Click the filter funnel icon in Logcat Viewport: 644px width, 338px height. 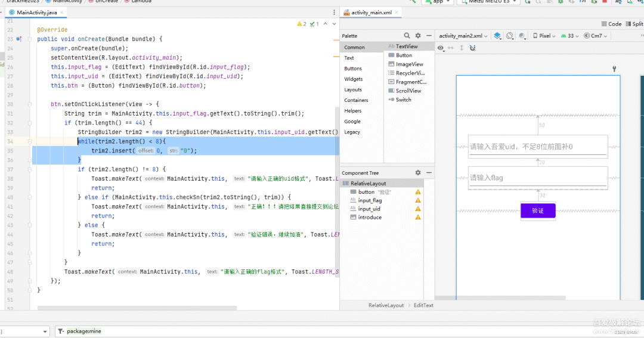61,331
